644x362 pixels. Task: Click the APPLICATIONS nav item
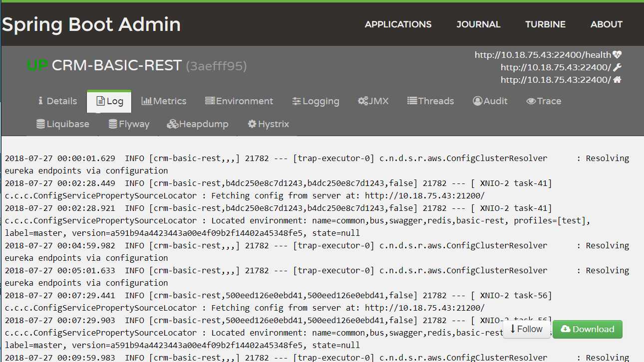click(x=398, y=24)
